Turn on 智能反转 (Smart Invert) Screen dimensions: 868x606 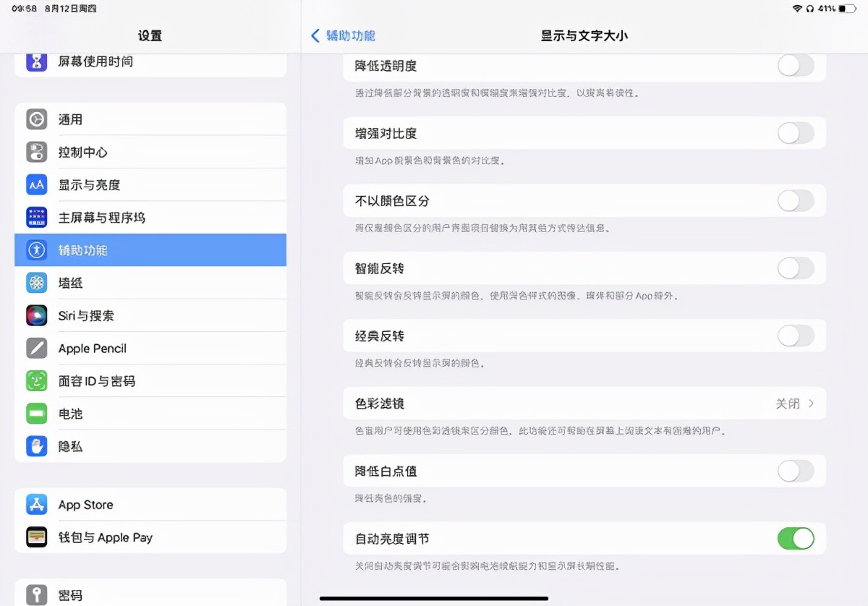click(796, 268)
